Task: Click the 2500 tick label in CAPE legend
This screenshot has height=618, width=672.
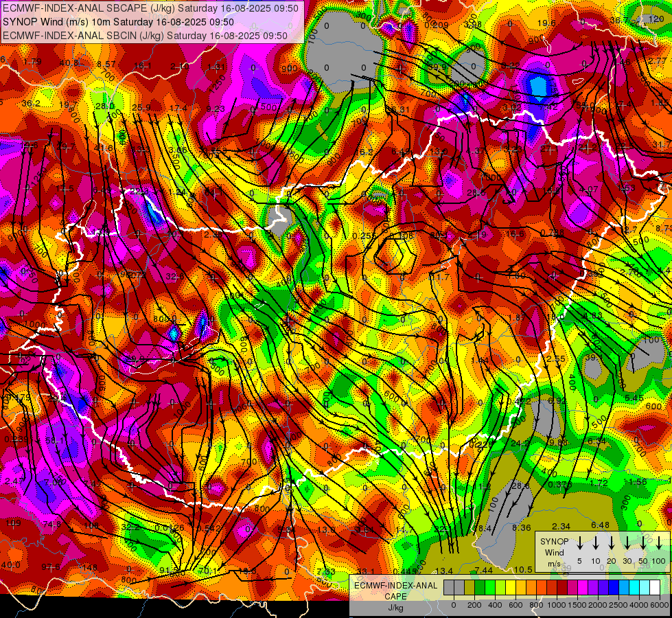Action: [x=619, y=605]
